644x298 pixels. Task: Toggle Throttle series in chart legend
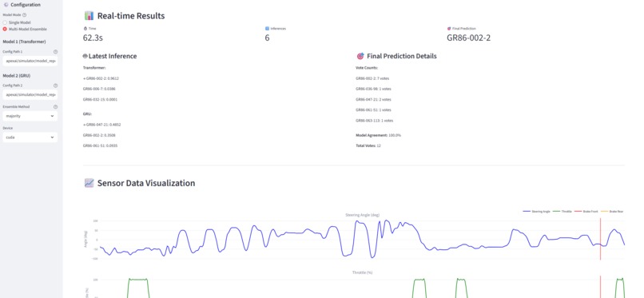coord(563,212)
